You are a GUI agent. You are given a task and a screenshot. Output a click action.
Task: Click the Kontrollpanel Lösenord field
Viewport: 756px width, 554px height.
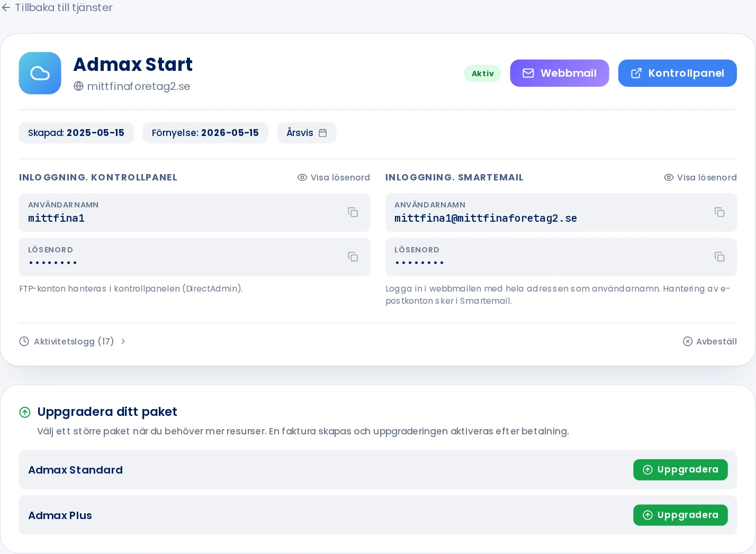click(x=194, y=257)
